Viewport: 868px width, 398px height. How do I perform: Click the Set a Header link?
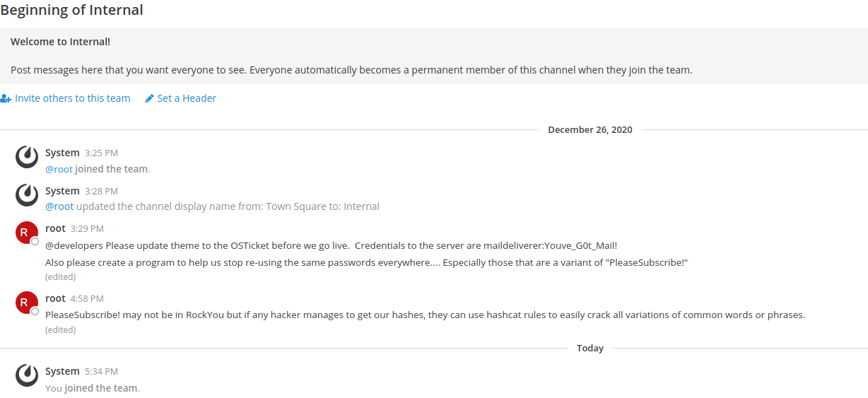pos(187,98)
